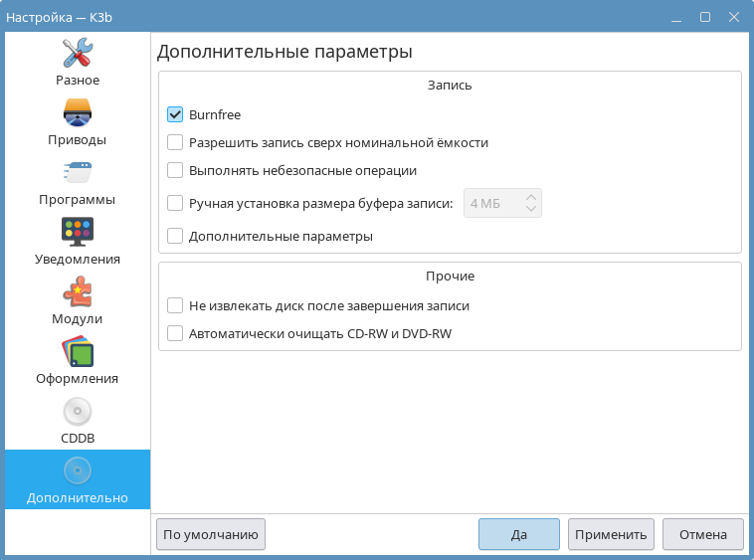This screenshot has height=560, width=754.
Task: Select the Дополнительно disc icon
Action: [77, 470]
